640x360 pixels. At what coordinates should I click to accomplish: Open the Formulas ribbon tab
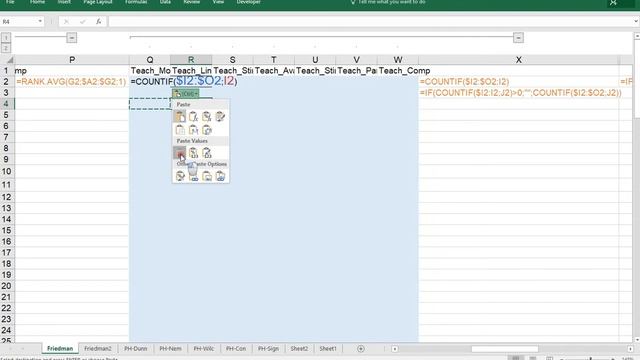click(x=136, y=2)
